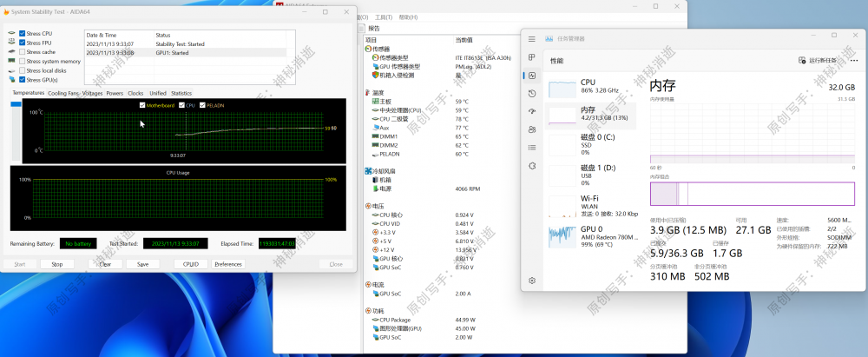Screen dimensions: 868x357
Task: Enable Stress system memory checkbox
Action: 23,62
